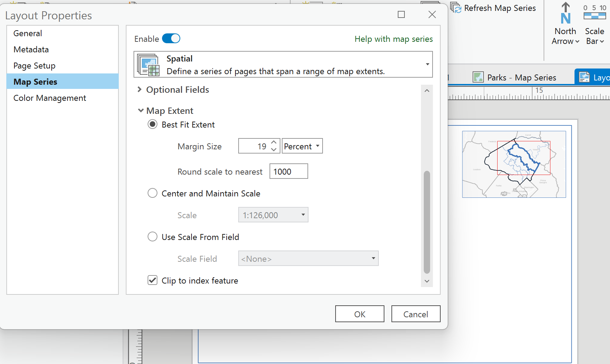Screen dimensions: 610x364
Task: Click the scale bar preview graphic
Action: [x=595, y=16]
